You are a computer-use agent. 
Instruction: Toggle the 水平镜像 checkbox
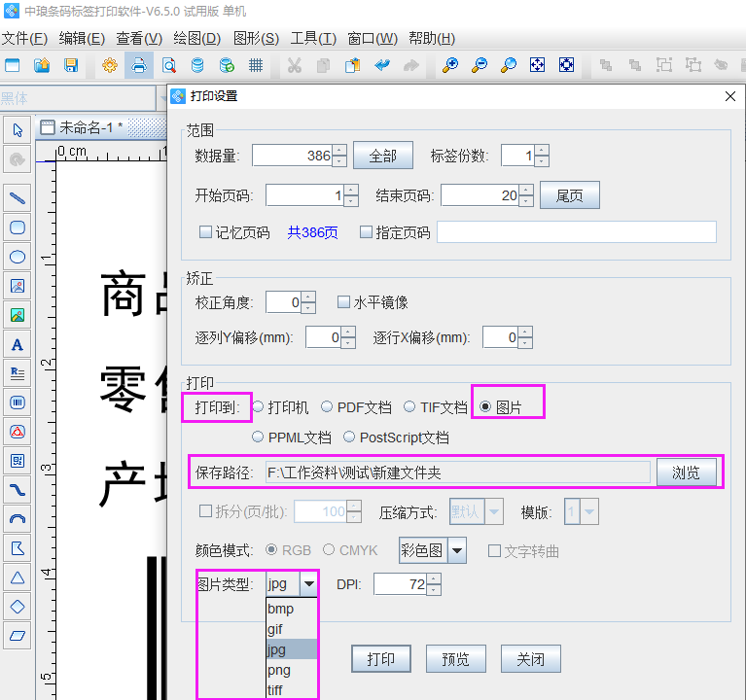(x=343, y=302)
